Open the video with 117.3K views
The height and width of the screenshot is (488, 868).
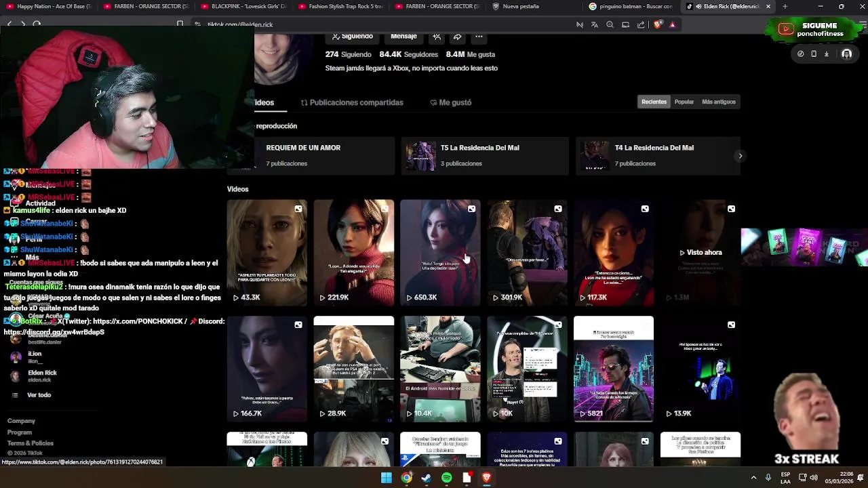pyautogui.click(x=614, y=253)
